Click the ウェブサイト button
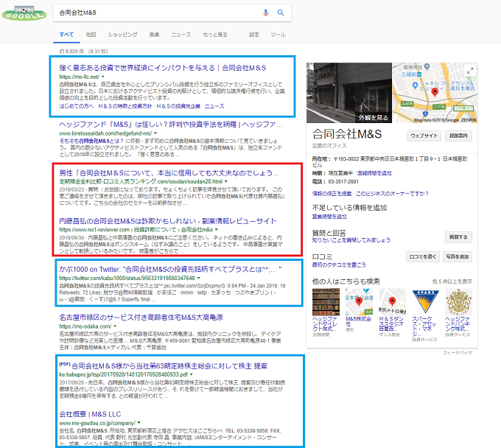 [424, 136]
